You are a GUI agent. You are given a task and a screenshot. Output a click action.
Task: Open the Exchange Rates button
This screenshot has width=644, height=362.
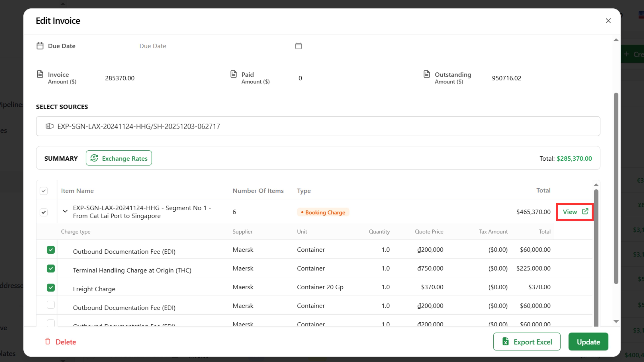pyautogui.click(x=119, y=158)
